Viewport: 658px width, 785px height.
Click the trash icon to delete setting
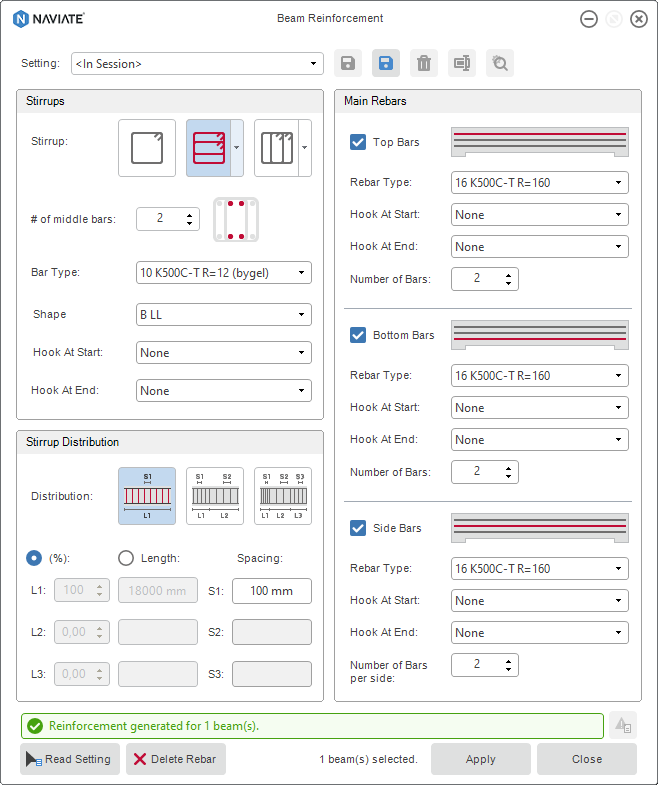tap(424, 64)
